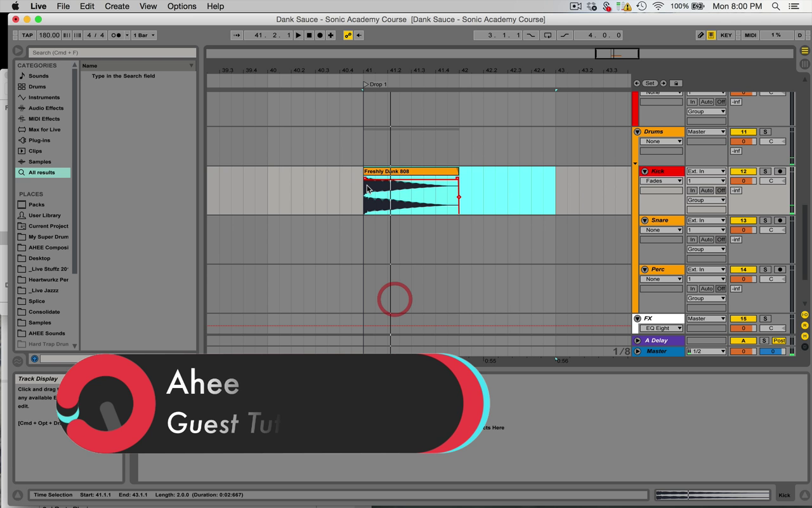Toggle track activator 14 on Perc
812x508 pixels.
(x=743, y=270)
